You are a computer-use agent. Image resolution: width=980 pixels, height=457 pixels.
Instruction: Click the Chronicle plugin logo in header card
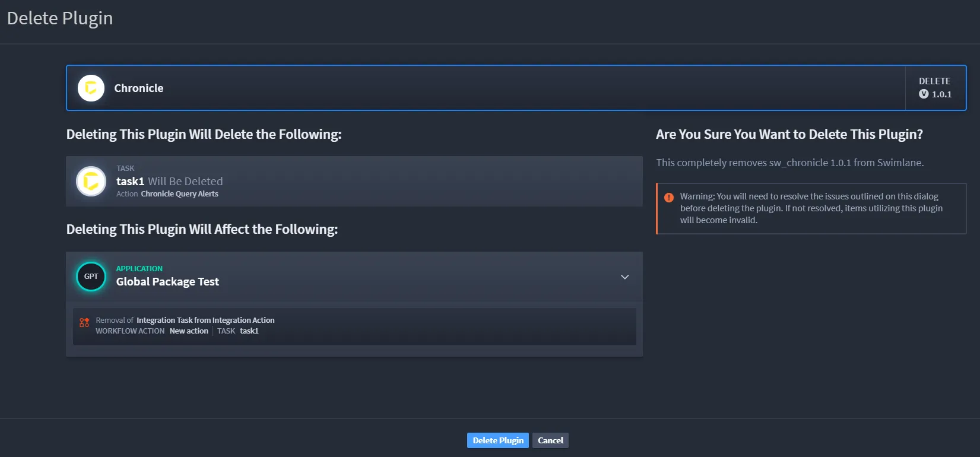pos(91,88)
